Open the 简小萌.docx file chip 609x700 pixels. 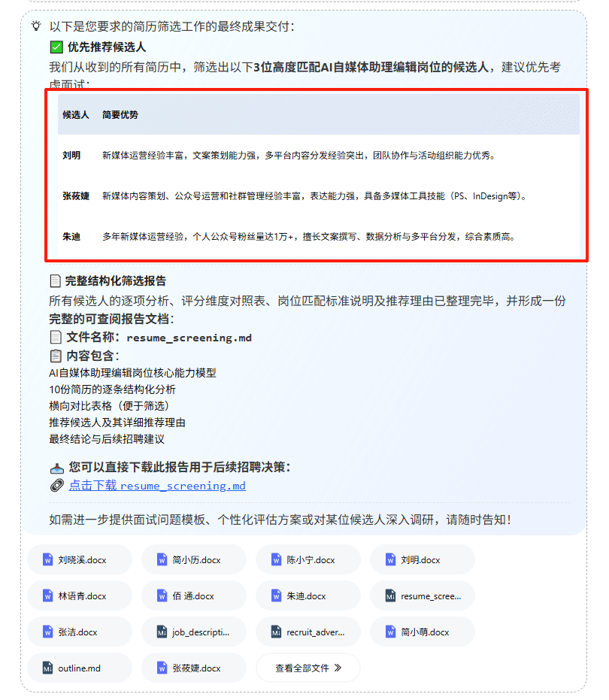pyautogui.click(x=422, y=632)
